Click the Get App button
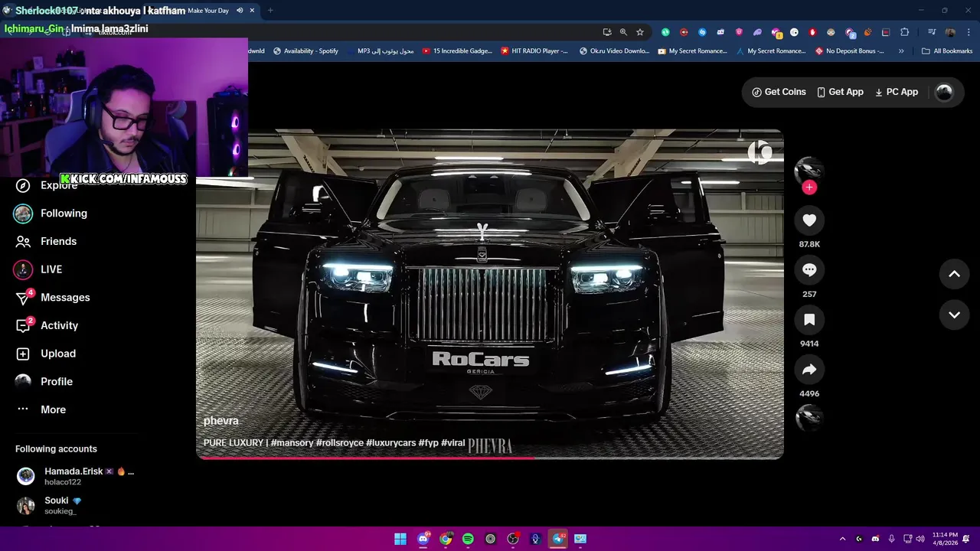The image size is (980, 551). click(x=840, y=92)
